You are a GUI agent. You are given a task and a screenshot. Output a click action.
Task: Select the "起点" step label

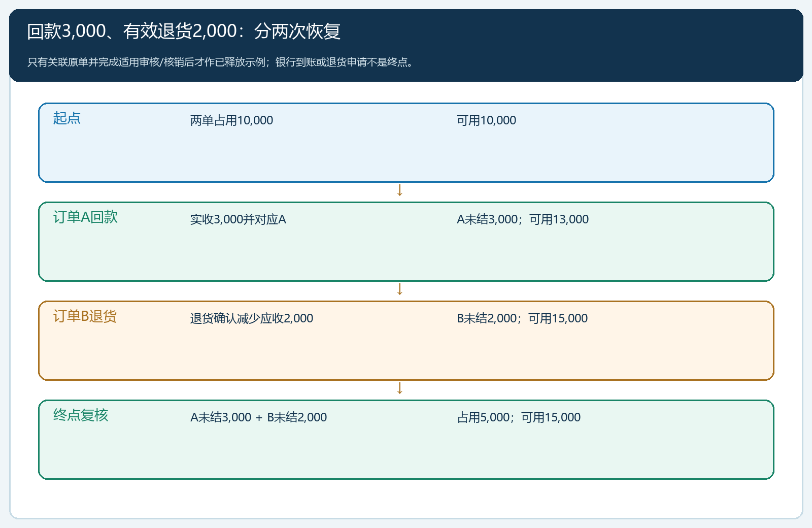coord(67,118)
